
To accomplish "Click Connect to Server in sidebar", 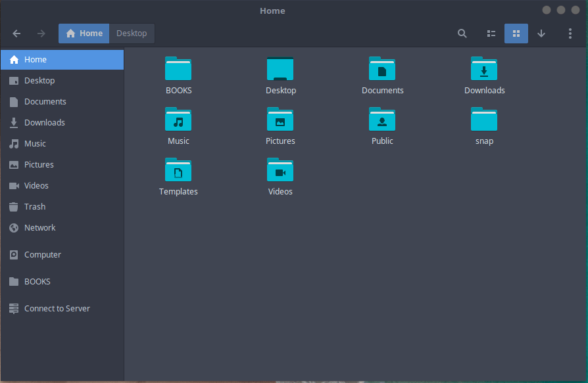I will pyautogui.click(x=57, y=308).
